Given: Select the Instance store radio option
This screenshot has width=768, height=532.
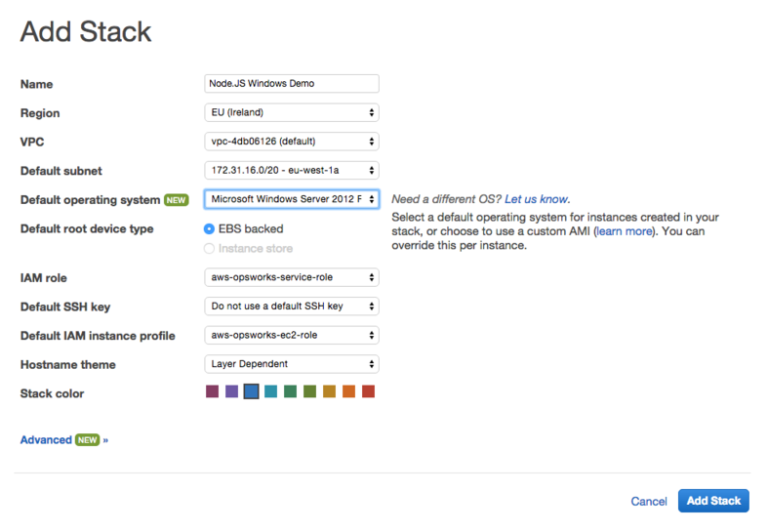Looking at the screenshot, I should tap(209, 248).
